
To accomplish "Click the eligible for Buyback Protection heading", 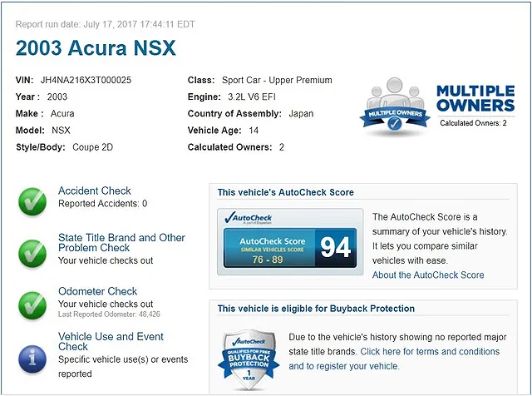I will coord(316,309).
